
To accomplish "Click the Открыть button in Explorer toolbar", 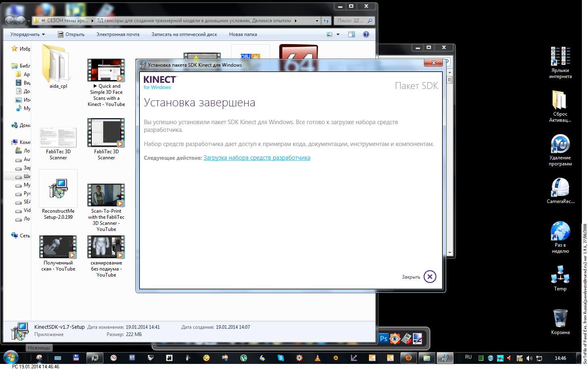I will (71, 34).
